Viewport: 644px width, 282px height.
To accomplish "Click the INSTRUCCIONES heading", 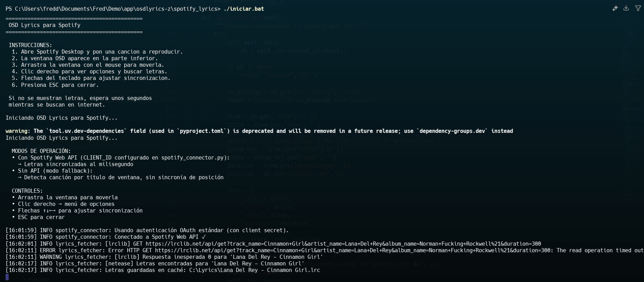I will click(30, 45).
